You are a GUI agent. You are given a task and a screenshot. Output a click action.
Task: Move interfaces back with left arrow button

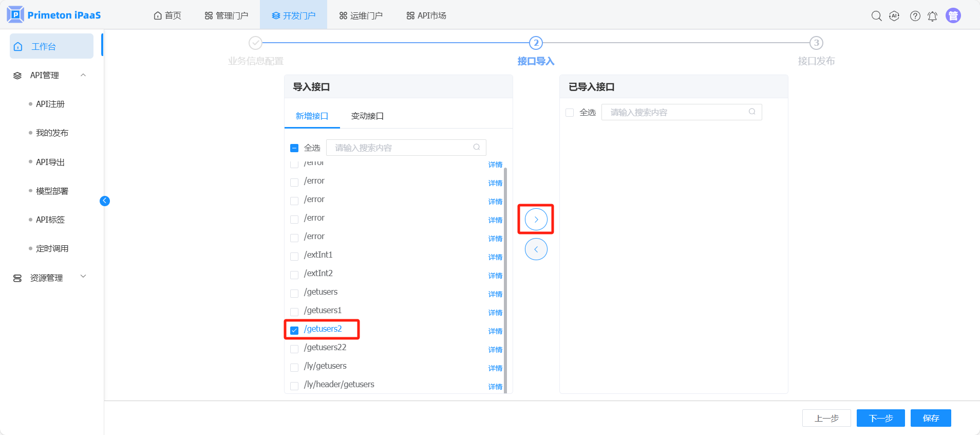coord(536,249)
